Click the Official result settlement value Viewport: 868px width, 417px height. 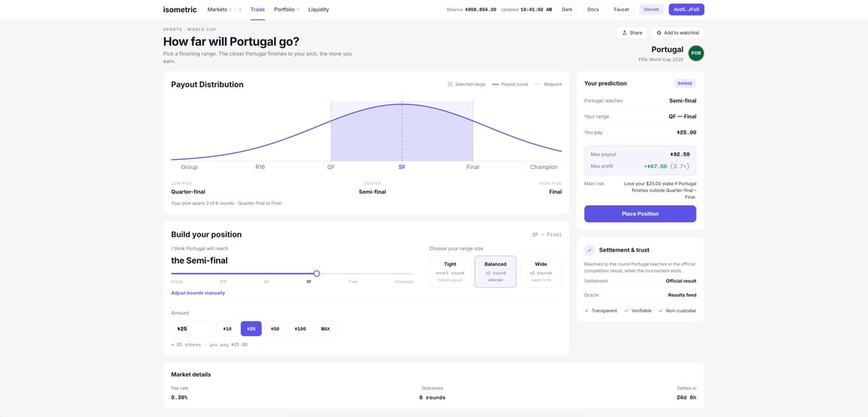click(x=681, y=280)
